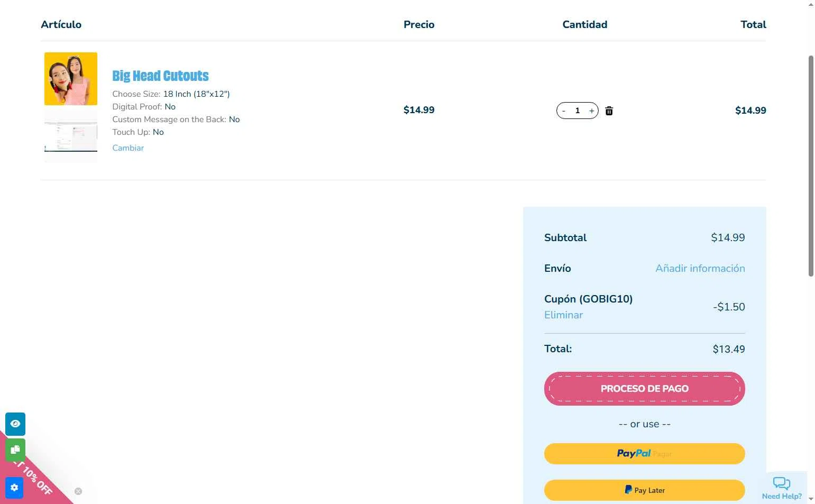Click the Envío label
Image resolution: width=815 pixels, height=504 pixels.
pos(557,268)
